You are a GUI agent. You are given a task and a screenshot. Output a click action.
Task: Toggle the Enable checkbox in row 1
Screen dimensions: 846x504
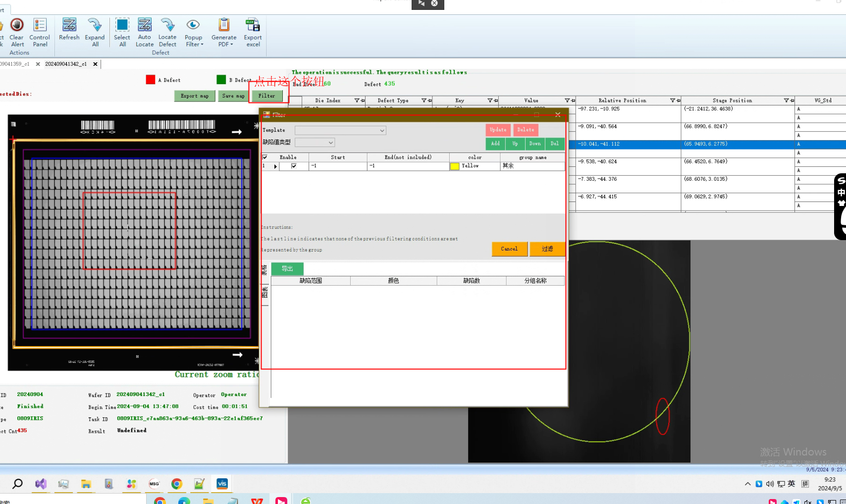pyautogui.click(x=294, y=166)
